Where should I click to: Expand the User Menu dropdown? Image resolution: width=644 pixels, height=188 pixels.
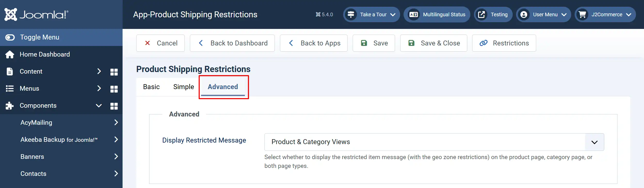tap(543, 14)
